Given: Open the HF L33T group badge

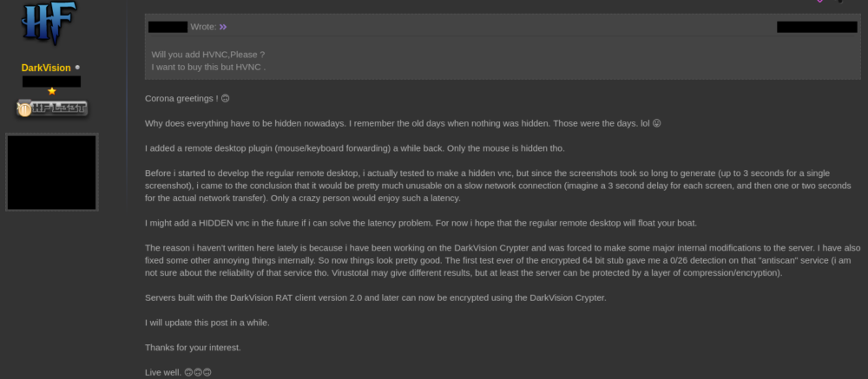Looking at the screenshot, I should (x=52, y=108).
